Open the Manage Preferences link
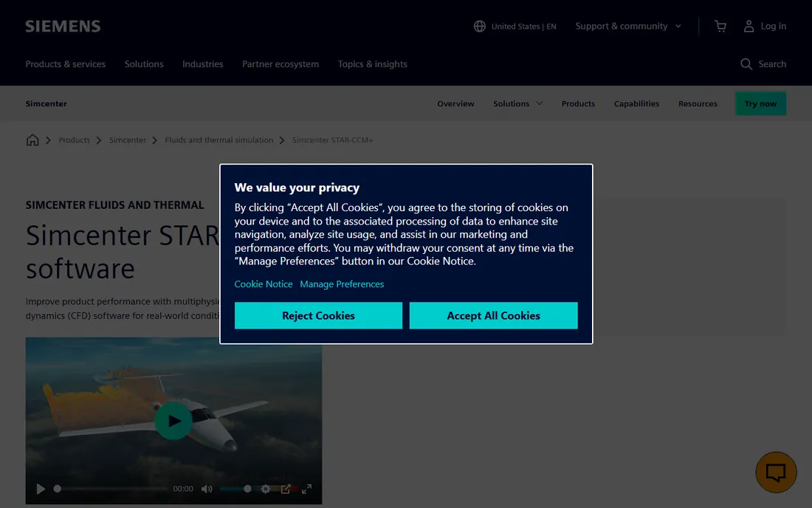The image size is (812, 508). [342, 284]
